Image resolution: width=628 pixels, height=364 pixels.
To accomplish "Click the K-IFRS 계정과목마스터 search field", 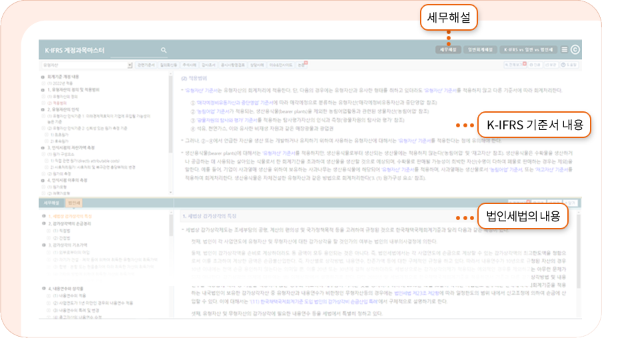I will tap(133, 50).
